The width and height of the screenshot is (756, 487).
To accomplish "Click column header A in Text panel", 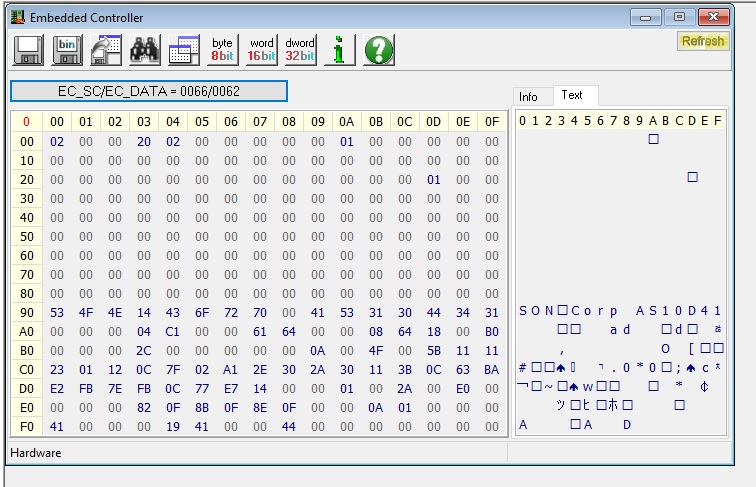I will (653, 121).
